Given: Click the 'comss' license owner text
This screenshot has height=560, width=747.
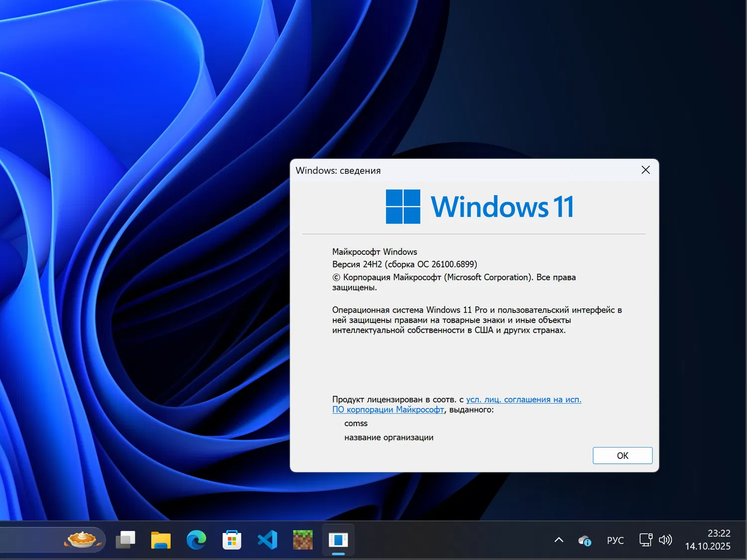Looking at the screenshot, I should (x=356, y=423).
